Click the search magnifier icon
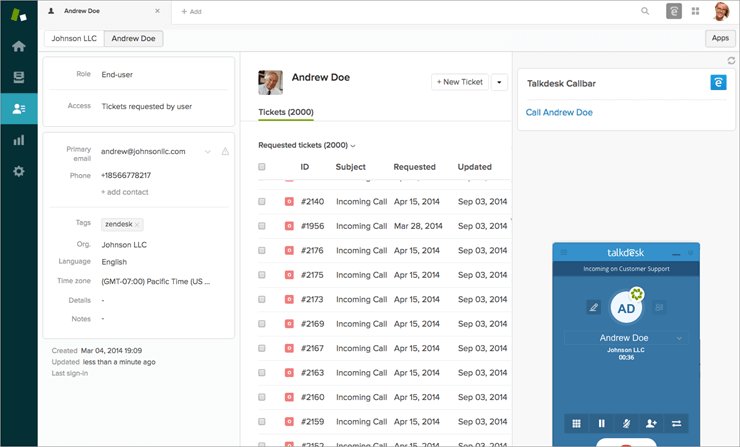 point(645,11)
